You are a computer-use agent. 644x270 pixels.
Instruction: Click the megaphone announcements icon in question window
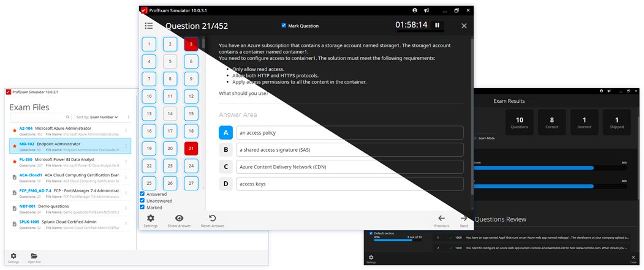(x=426, y=10)
